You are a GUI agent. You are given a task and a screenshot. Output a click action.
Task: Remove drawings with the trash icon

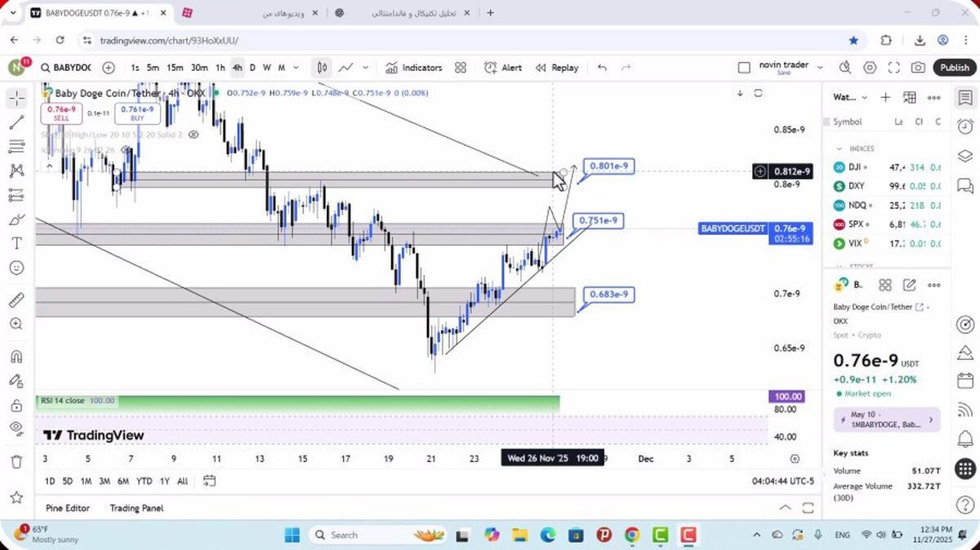pos(16,461)
